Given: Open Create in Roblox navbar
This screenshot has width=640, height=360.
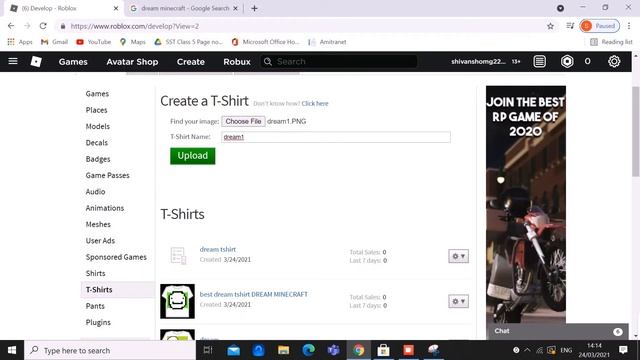Looking at the screenshot, I should coord(191,62).
